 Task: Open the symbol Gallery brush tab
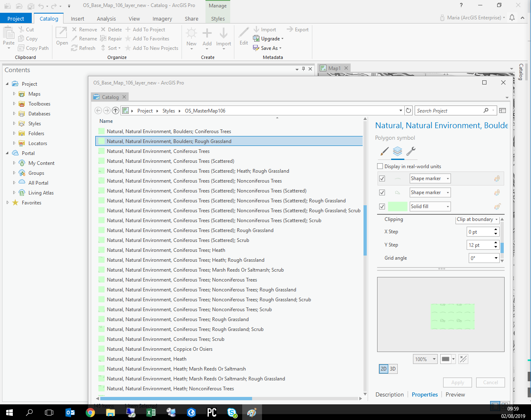[x=384, y=151]
